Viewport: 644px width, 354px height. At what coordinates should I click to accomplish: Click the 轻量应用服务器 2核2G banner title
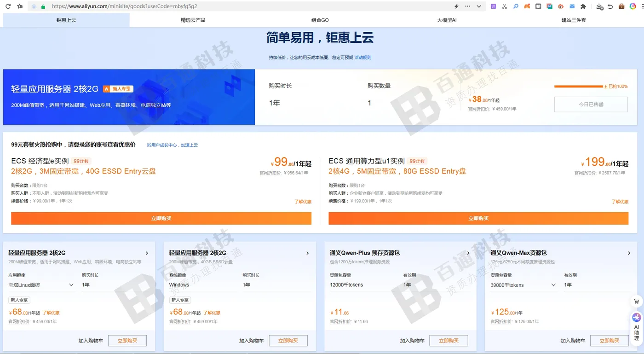[55, 89]
